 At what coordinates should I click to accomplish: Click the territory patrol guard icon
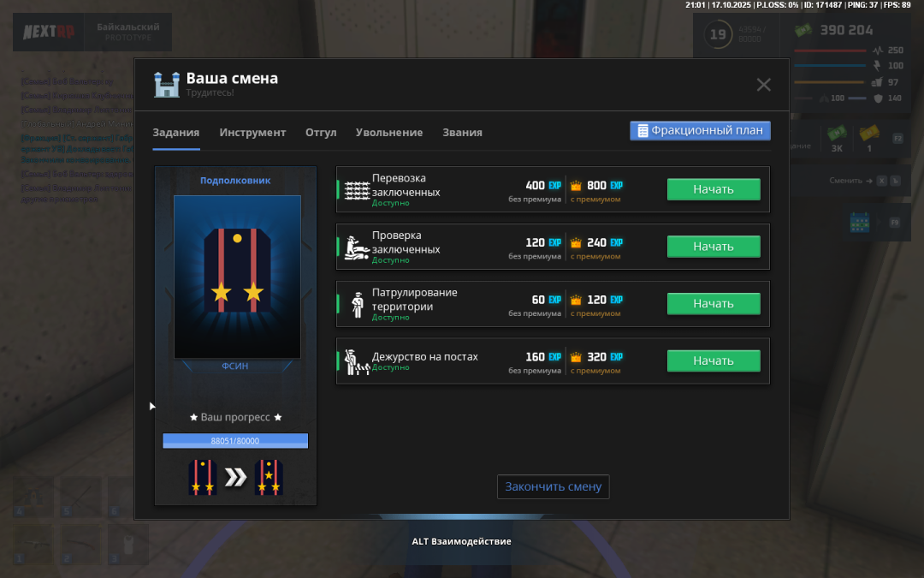pyautogui.click(x=358, y=305)
